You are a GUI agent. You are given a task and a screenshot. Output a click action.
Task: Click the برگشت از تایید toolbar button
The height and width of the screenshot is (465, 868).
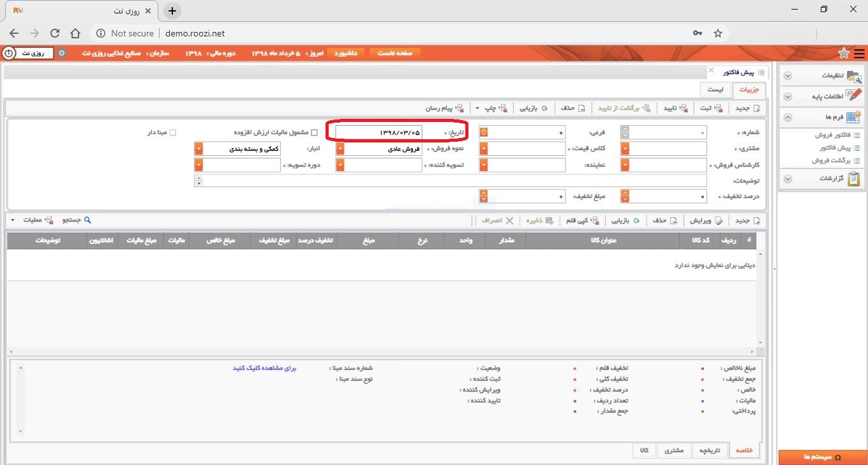pos(624,108)
